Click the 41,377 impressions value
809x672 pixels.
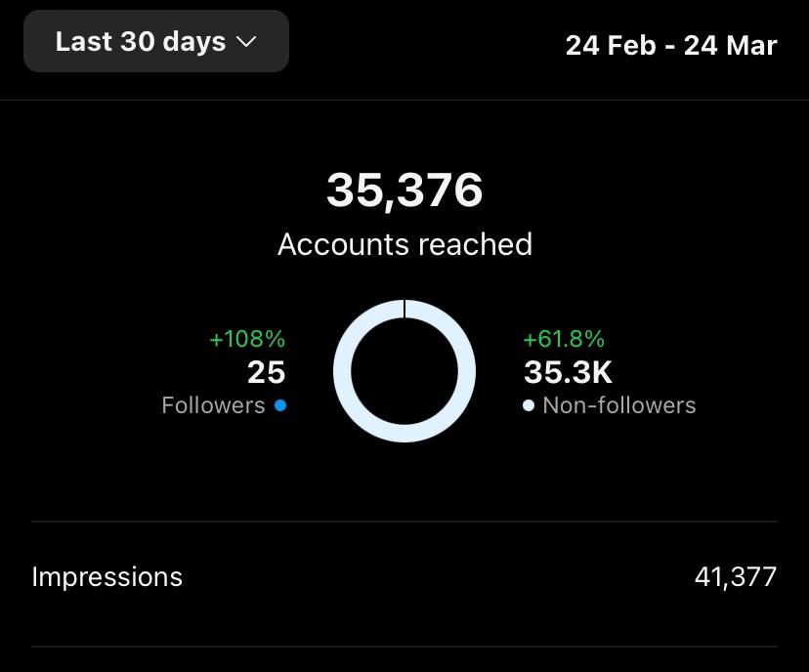[735, 576]
